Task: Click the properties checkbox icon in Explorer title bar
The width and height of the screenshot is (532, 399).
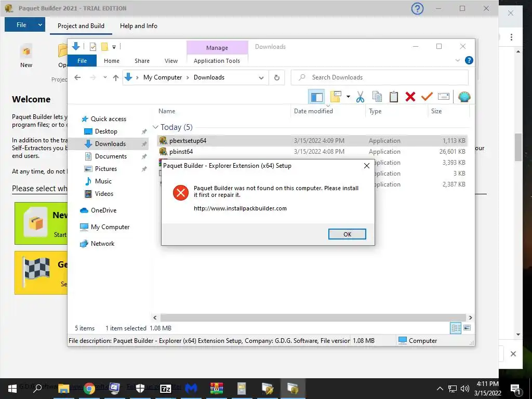Action: pos(92,47)
